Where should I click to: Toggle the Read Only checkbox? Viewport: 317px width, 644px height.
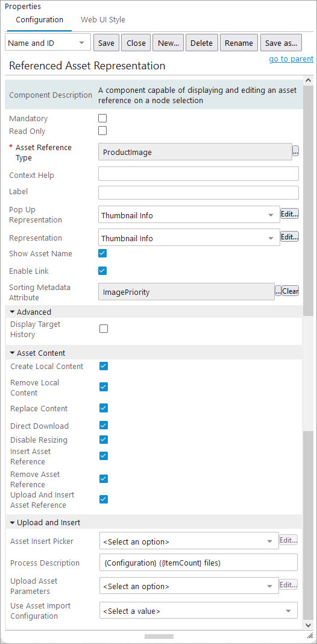click(102, 131)
